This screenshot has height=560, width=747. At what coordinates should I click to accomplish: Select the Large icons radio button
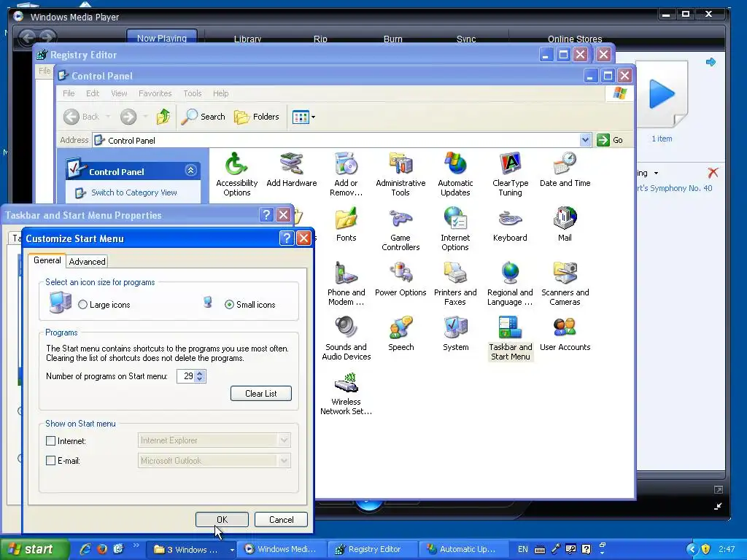pos(83,305)
